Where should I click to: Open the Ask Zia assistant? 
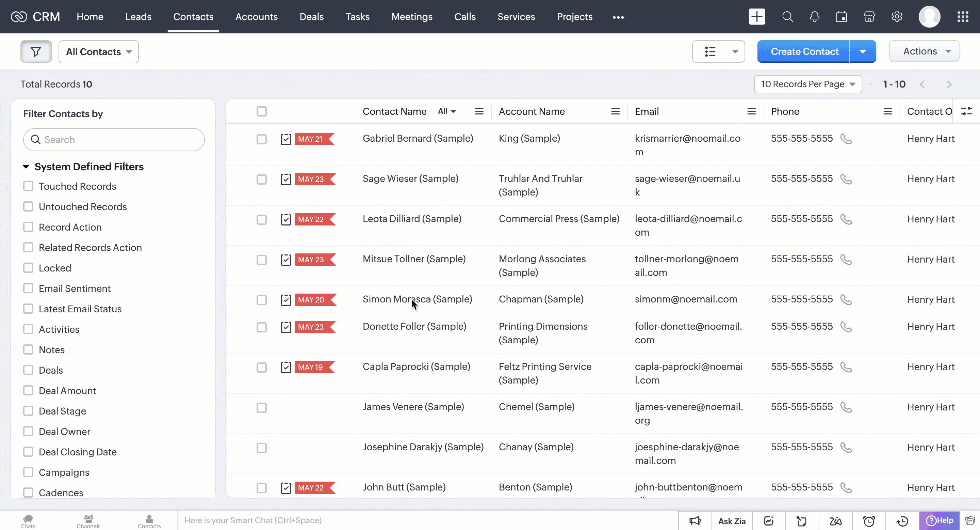[731, 521]
